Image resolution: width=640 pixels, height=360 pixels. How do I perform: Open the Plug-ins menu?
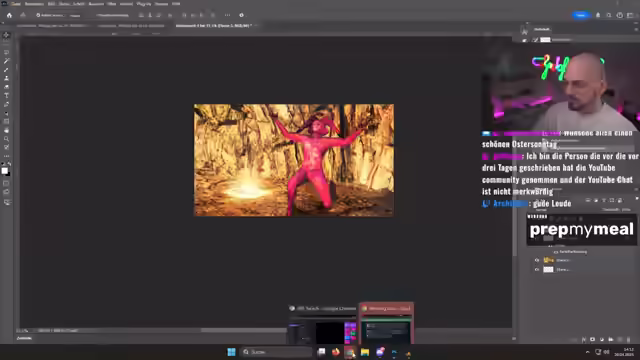coord(144,4)
